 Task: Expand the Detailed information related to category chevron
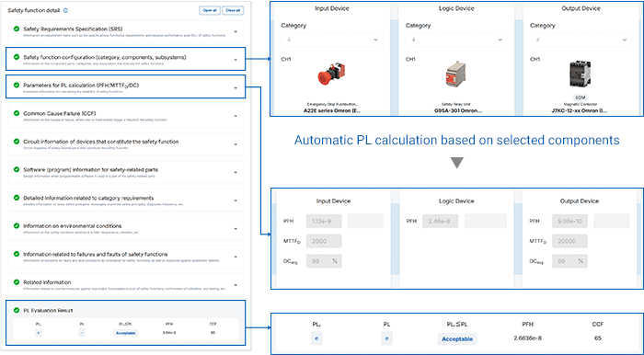coord(236,200)
